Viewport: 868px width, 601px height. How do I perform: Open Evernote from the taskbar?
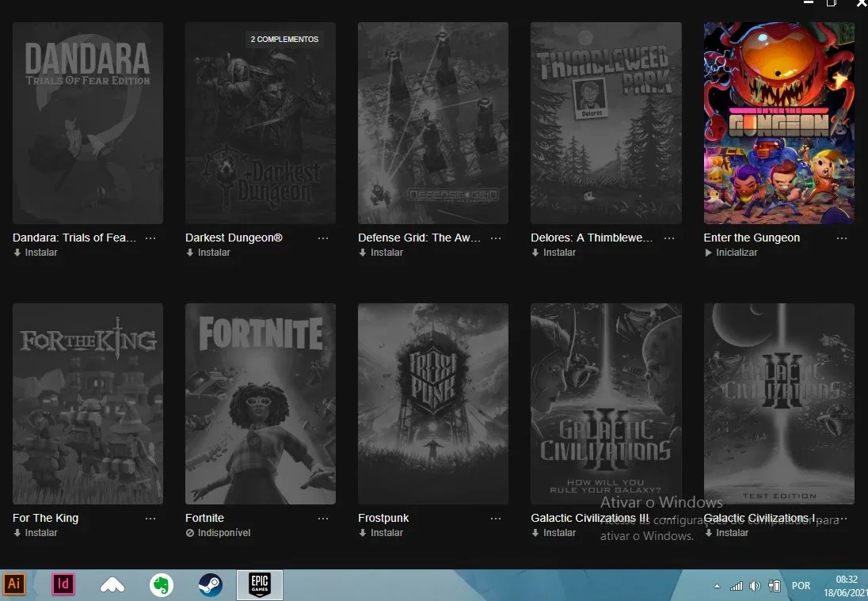tap(161, 585)
